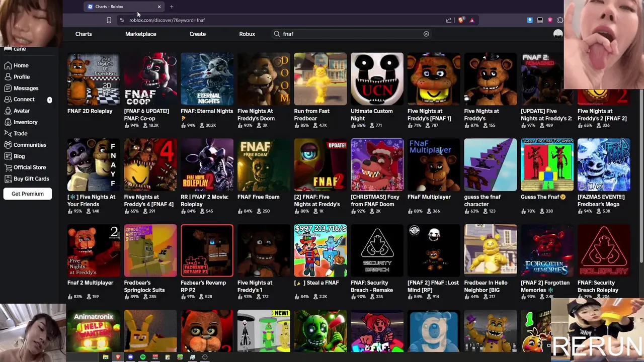Screen dimensions: 644x362
Task: Open Avatar in the sidebar
Action: [17, 111]
